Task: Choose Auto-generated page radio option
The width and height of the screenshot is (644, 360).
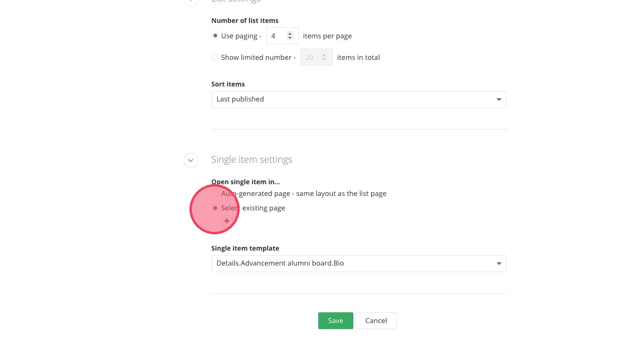Action: pyautogui.click(x=215, y=194)
